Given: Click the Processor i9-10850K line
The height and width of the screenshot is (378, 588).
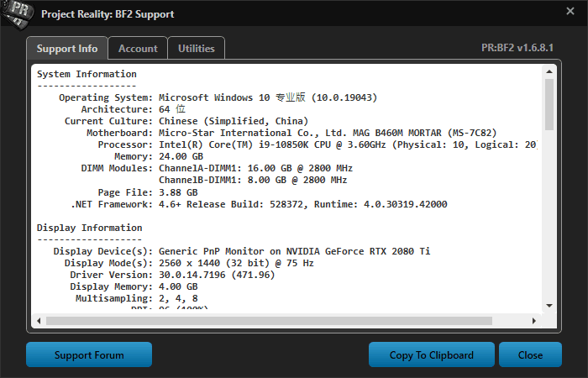Looking at the screenshot, I should [318, 144].
